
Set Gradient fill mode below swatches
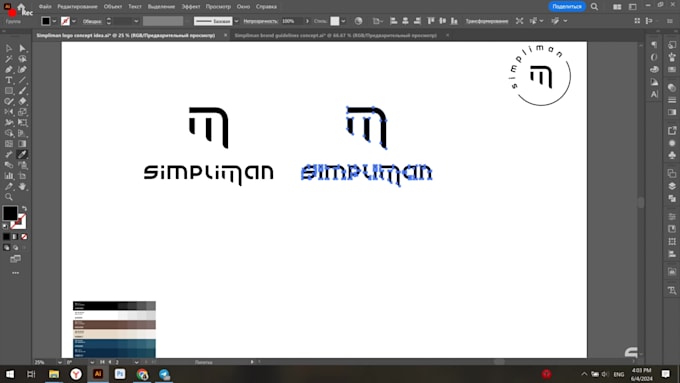point(15,237)
